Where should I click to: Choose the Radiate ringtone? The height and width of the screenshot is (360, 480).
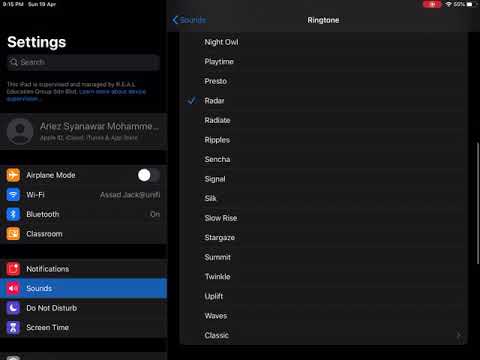tap(323, 120)
